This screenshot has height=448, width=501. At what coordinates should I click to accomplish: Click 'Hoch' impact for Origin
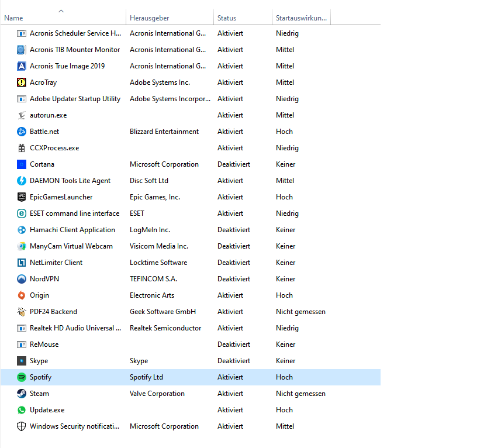(284, 295)
